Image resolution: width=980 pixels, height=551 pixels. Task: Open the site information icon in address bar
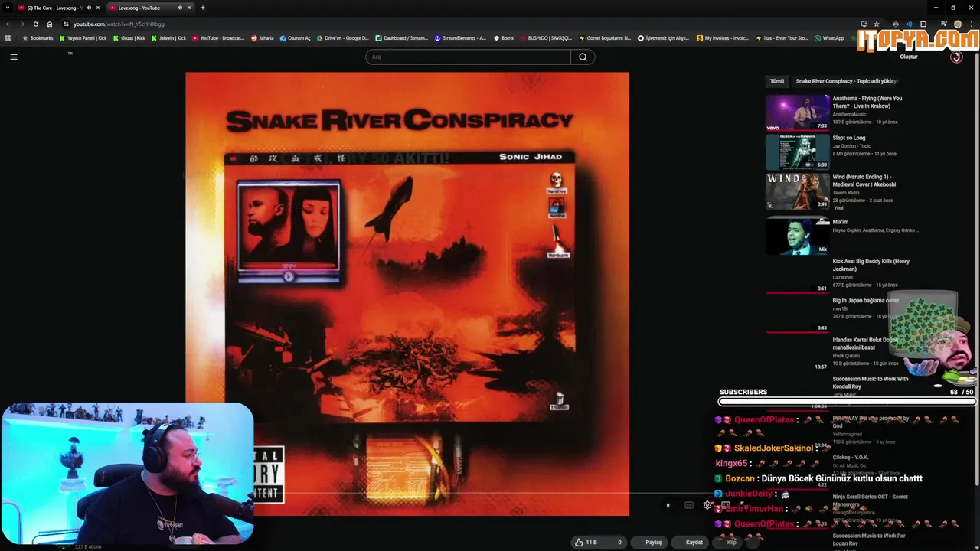[x=66, y=24]
